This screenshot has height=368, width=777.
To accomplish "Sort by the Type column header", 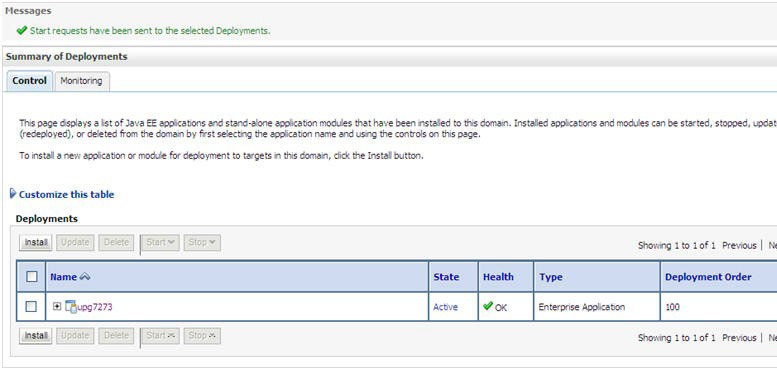I will (551, 277).
